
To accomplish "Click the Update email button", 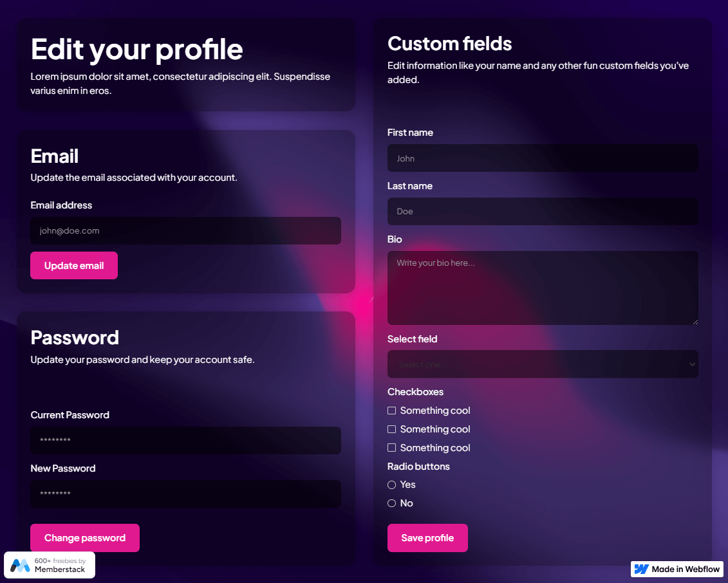I will pyautogui.click(x=73, y=265).
